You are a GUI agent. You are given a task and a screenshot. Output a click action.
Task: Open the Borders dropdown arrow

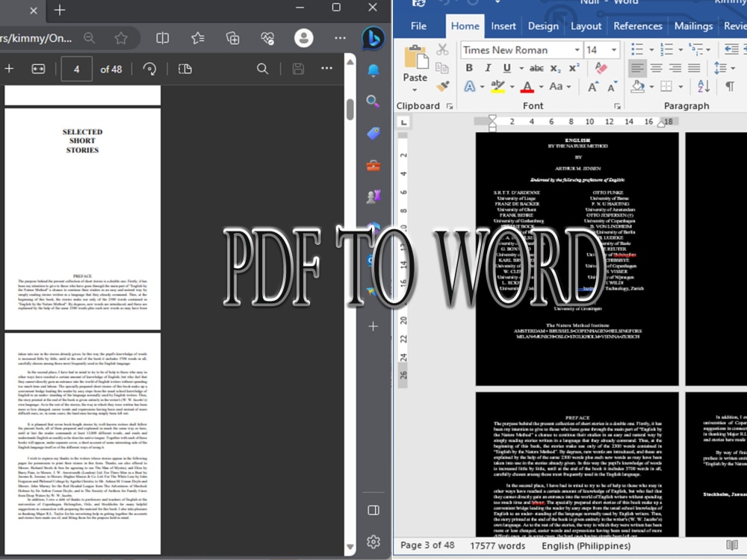tap(681, 87)
